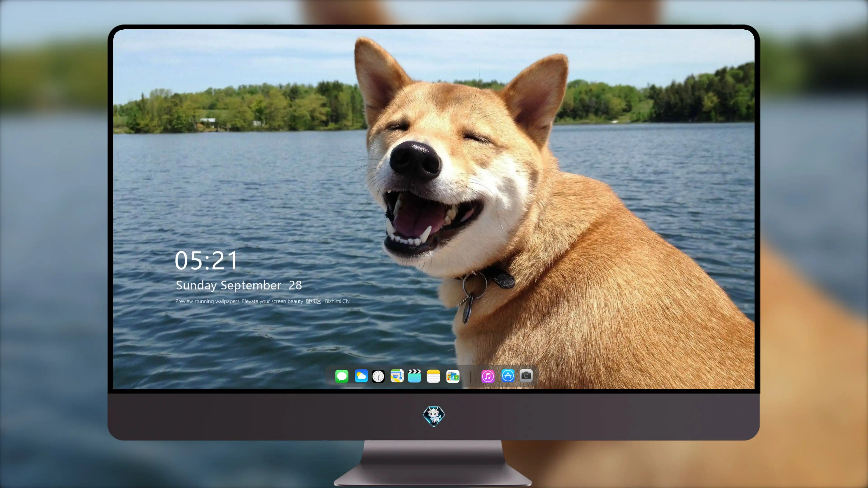The image size is (868, 488).
Task: Launch the Clock app from the dock
Action: tap(378, 376)
